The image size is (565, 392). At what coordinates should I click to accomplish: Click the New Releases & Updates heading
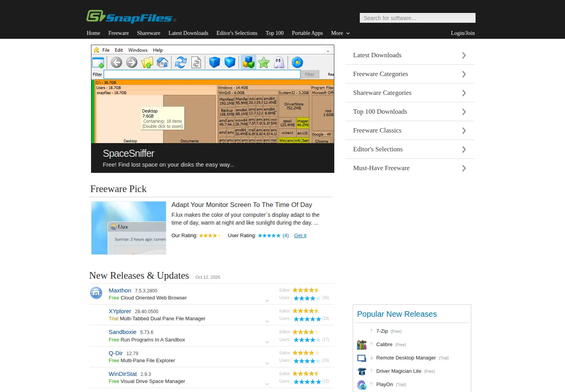coord(139,276)
